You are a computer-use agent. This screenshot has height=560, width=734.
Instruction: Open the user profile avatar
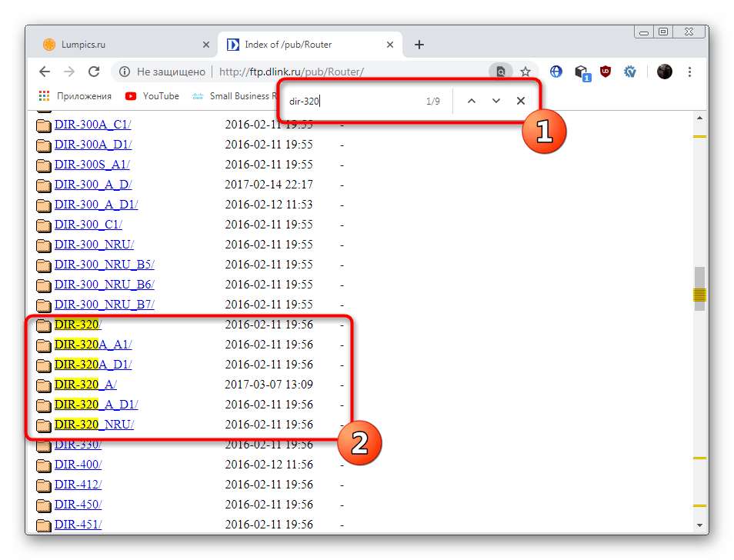[x=664, y=72]
